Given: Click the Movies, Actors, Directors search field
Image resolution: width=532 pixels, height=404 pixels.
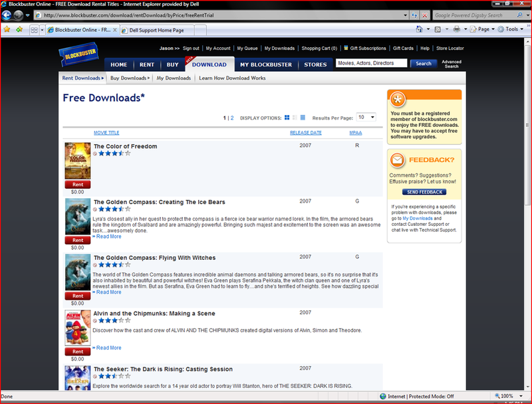Looking at the screenshot, I should [x=371, y=63].
